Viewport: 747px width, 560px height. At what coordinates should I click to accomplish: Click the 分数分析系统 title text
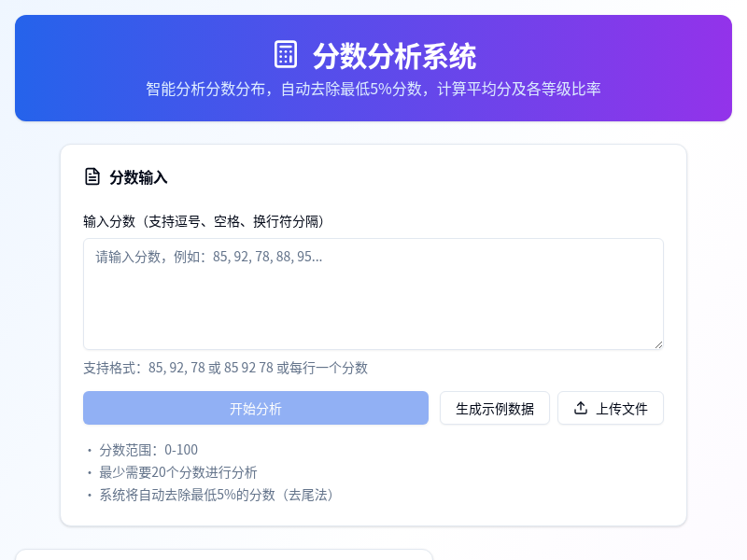coord(395,56)
